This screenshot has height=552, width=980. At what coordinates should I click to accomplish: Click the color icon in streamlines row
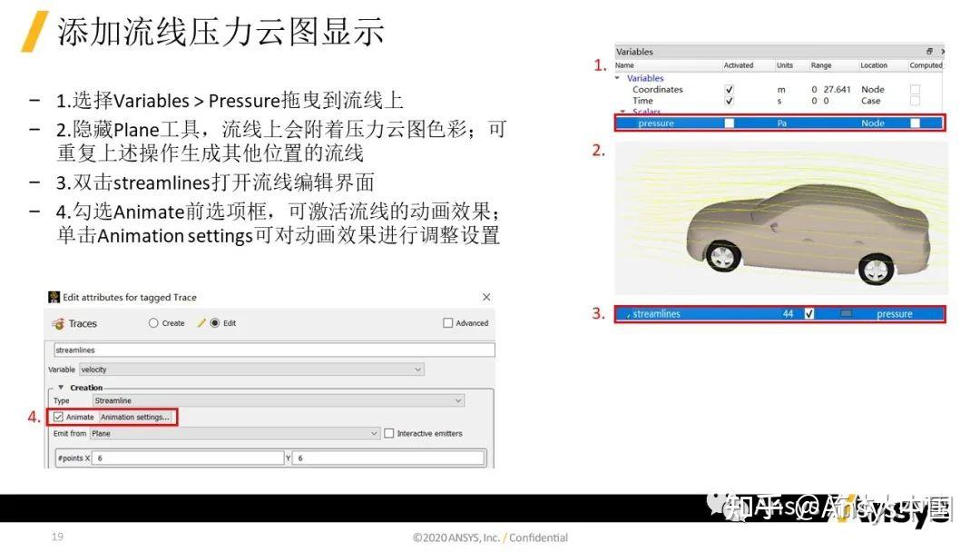(846, 313)
